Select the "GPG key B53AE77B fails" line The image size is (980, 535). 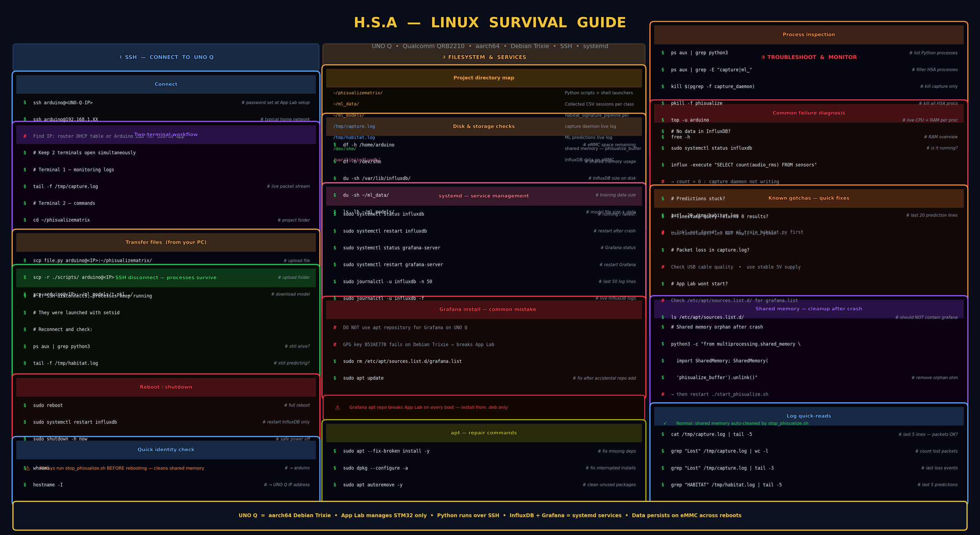point(419,345)
